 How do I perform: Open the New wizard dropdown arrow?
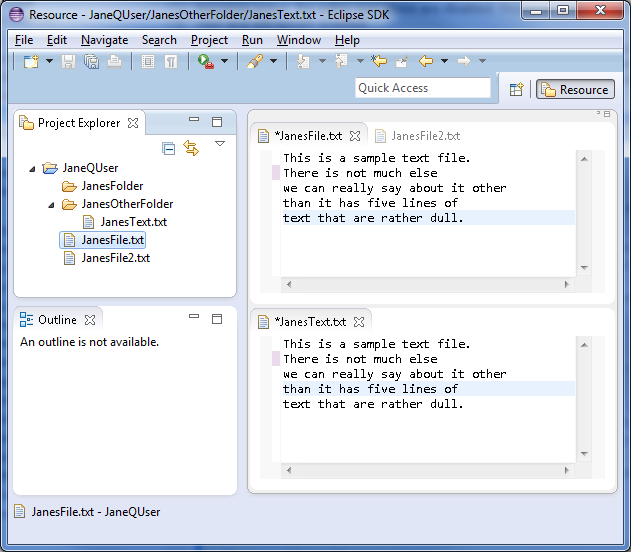(x=49, y=61)
